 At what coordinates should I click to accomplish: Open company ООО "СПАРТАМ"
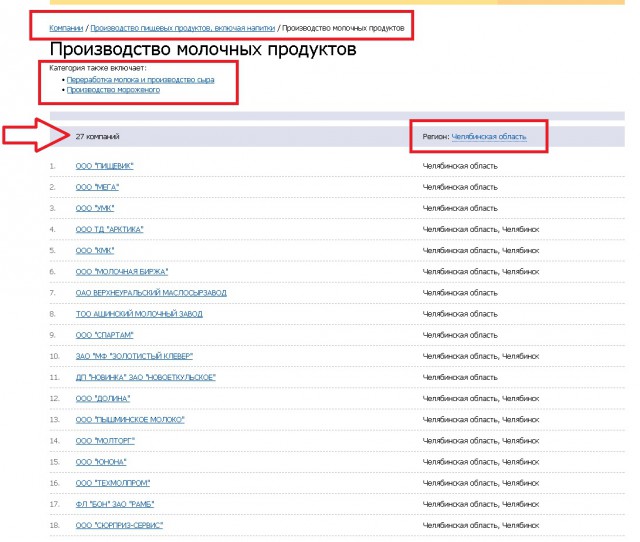click(104, 335)
